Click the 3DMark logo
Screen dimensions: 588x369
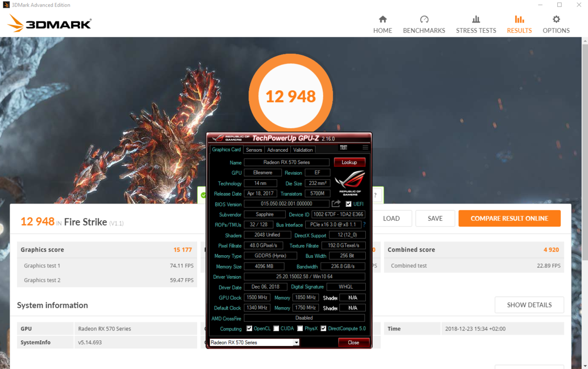coord(49,24)
